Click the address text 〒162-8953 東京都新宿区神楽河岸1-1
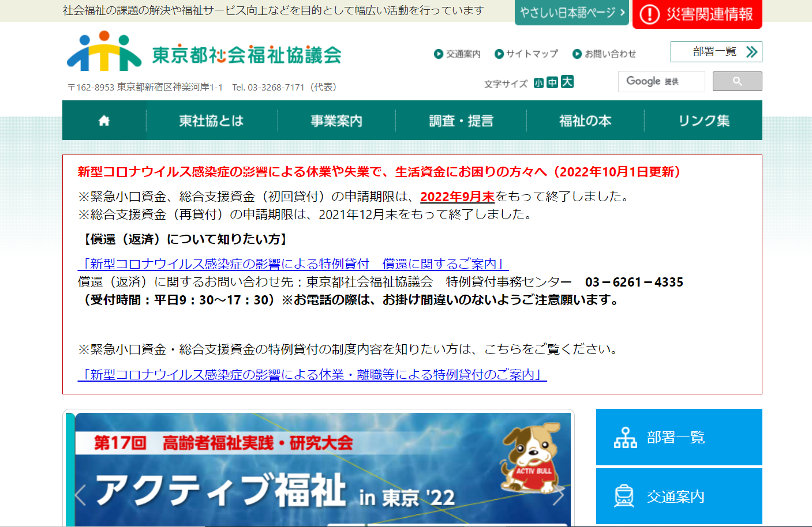This screenshot has height=527, width=812. [x=145, y=87]
